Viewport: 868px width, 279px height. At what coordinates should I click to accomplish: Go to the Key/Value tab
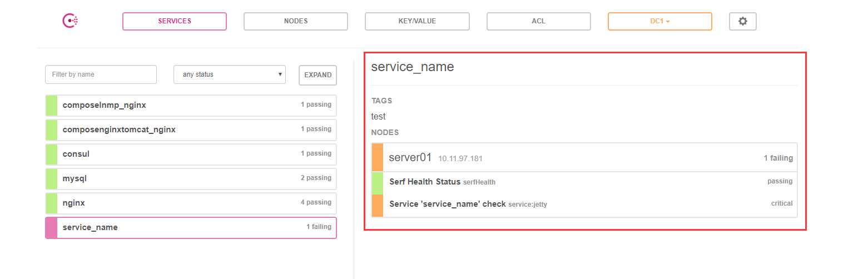click(x=417, y=21)
